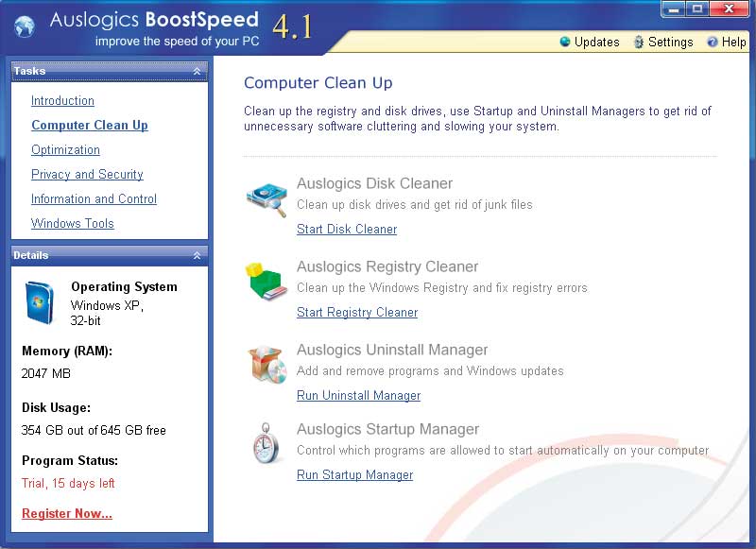Click 'Trial, 15 days left' status text
756x549 pixels.
coord(68,483)
